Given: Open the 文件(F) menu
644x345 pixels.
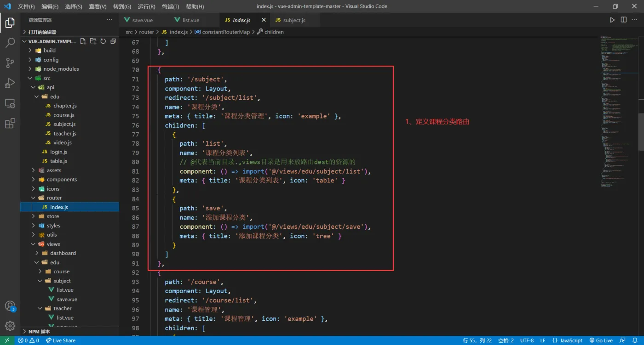Looking at the screenshot, I should coord(26,6).
